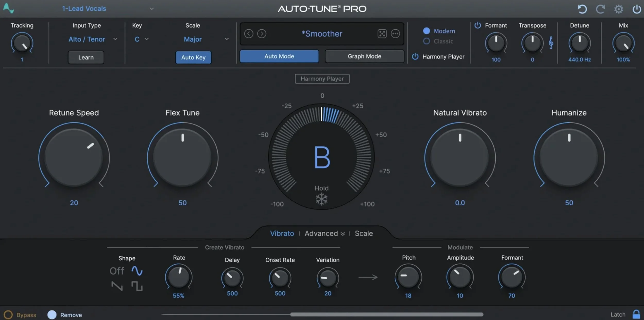This screenshot has width=644, height=320.
Task: Click the horizontal scrollbar at bottom
Action: pos(386,314)
